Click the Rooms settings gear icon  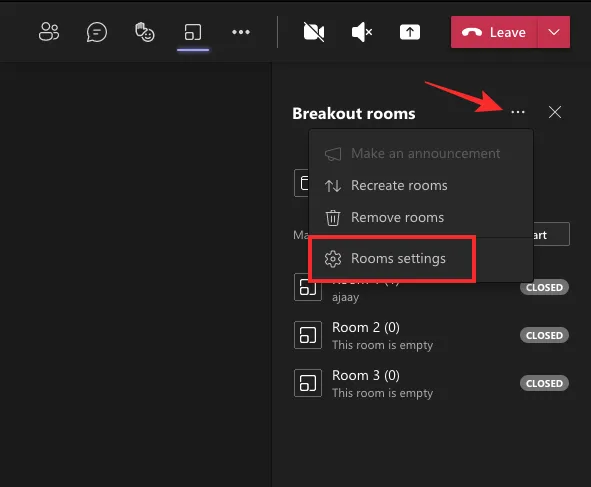point(333,259)
